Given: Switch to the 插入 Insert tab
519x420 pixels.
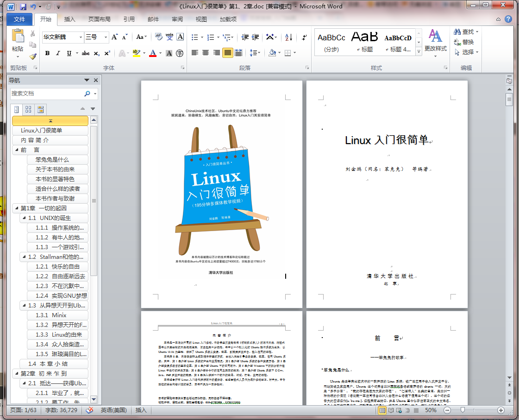Looking at the screenshot, I should (69, 19).
